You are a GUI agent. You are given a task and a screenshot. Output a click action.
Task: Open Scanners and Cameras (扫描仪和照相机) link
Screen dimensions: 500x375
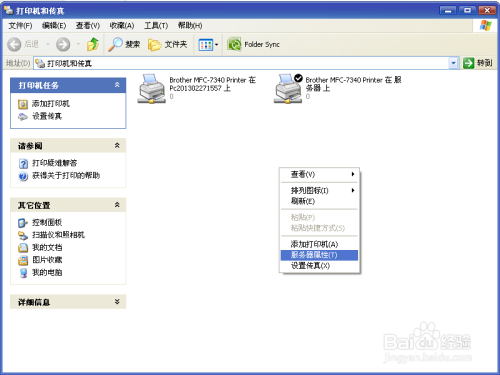click(58, 235)
